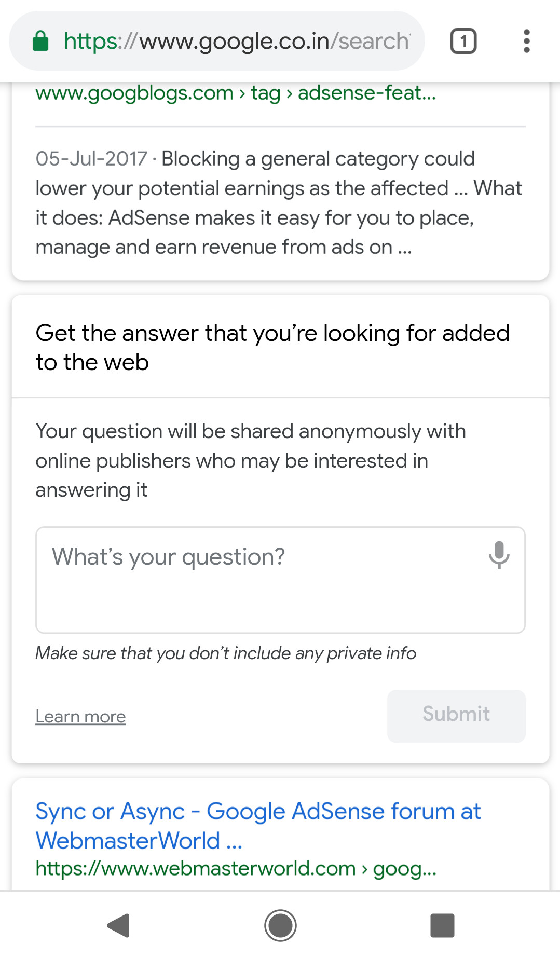This screenshot has height=957, width=560.
Task: Open the tab switcher showing 1 tab
Action: coord(462,40)
